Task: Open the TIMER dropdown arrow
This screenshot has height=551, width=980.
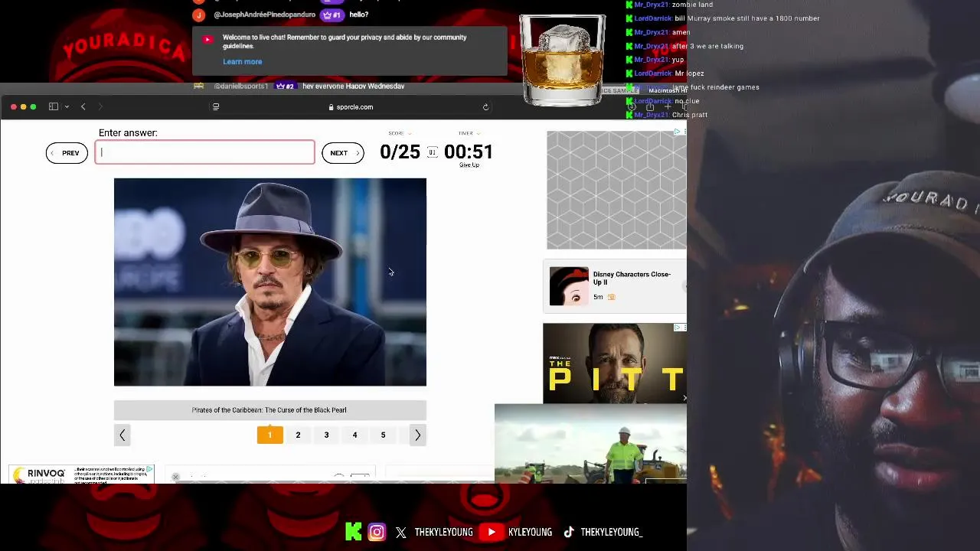Action: tap(479, 133)
